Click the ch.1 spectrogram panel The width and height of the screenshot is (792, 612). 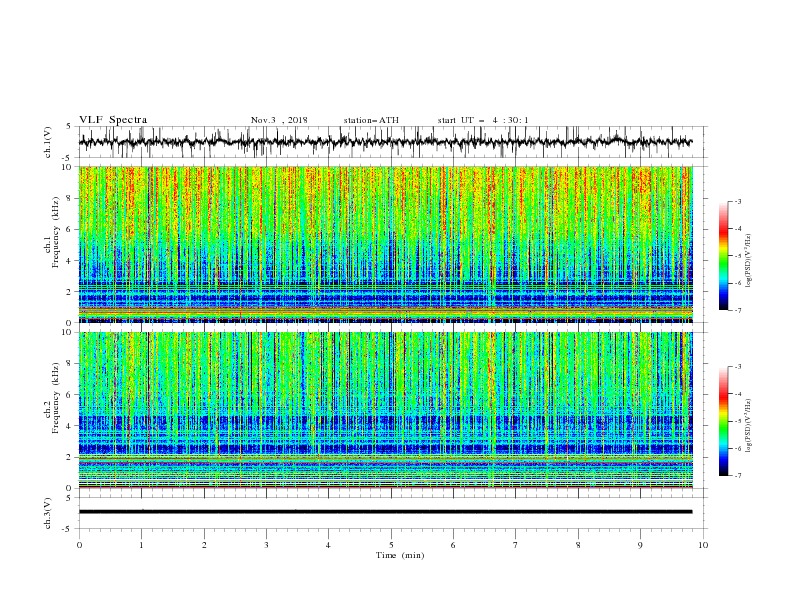point(386,244)
